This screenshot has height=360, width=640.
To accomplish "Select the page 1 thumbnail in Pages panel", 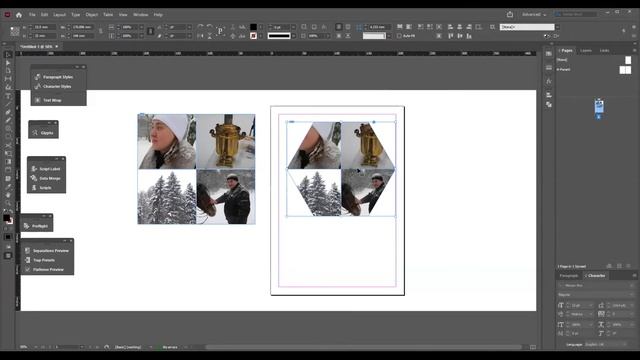I will (x=599, y=107).
